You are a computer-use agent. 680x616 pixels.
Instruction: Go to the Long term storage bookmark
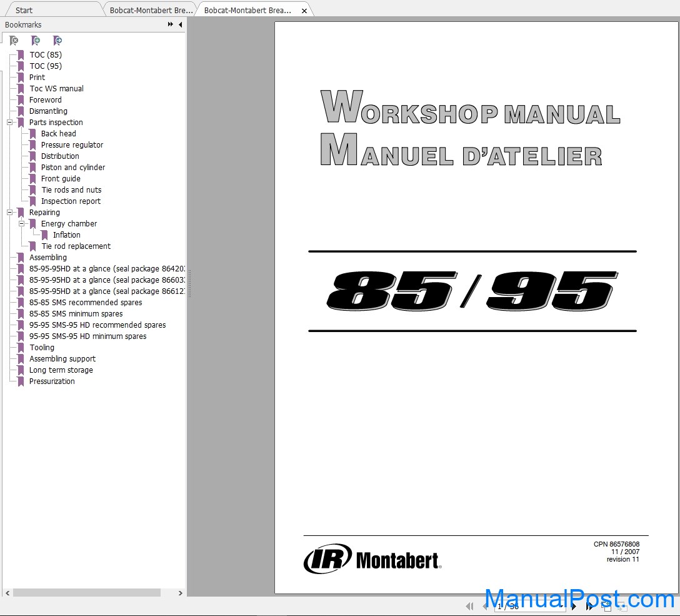[61, 370]
